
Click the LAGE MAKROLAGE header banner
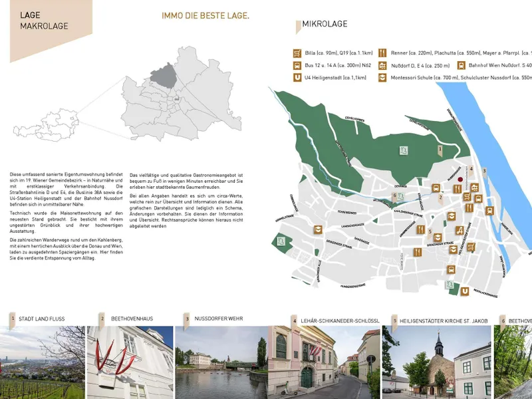44,21
